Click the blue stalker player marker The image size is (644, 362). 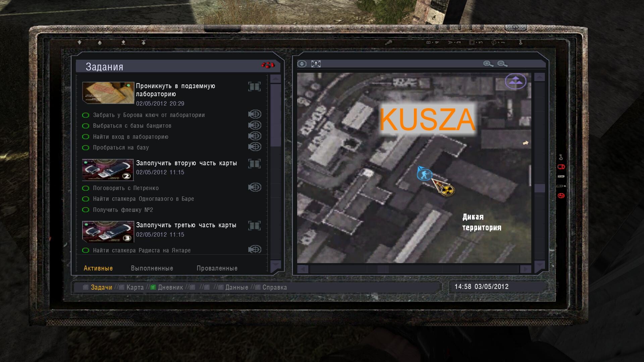tap(424, 174)
